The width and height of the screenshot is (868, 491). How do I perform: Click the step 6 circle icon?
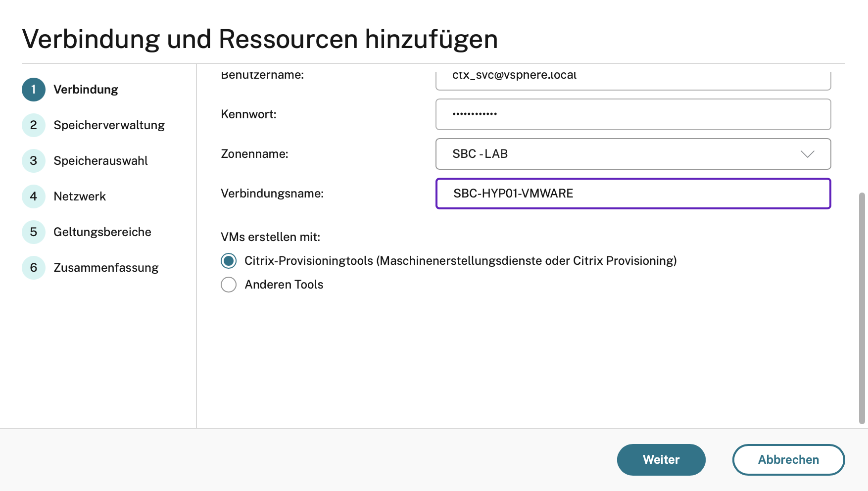tap(34, 268)
